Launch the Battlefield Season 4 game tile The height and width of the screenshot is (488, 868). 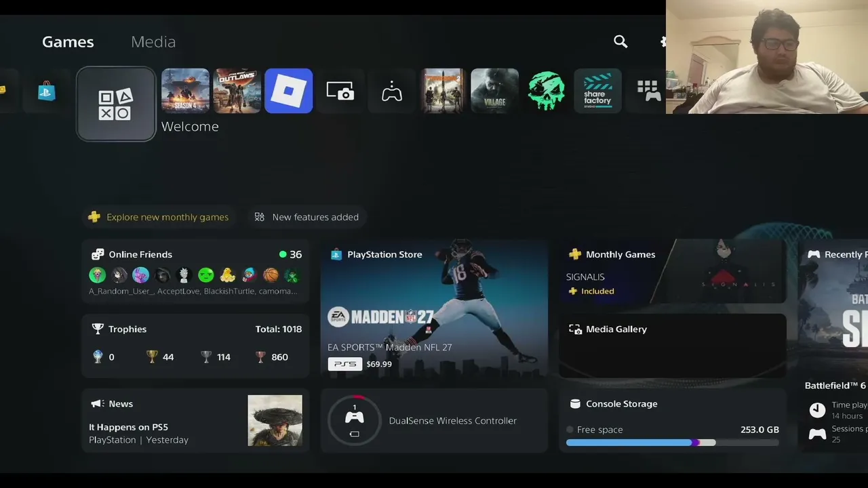pos(185,91)
